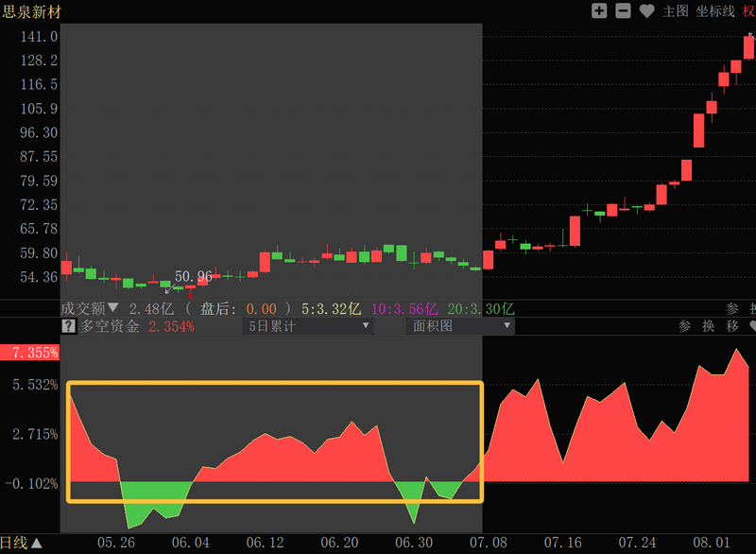Viewport: 756px width, 554px height.
Task: Select the 06.30 date on the time axis
Action: (414, 543)
